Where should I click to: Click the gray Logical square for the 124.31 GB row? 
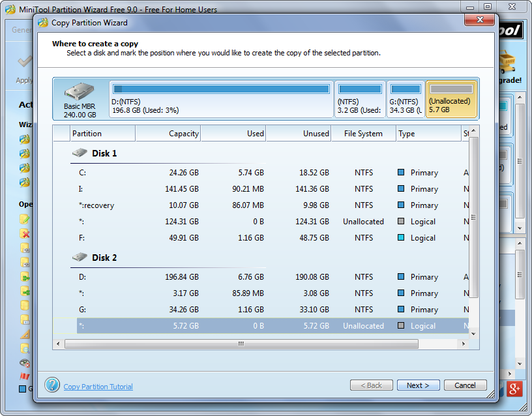(x=401, y=221)
